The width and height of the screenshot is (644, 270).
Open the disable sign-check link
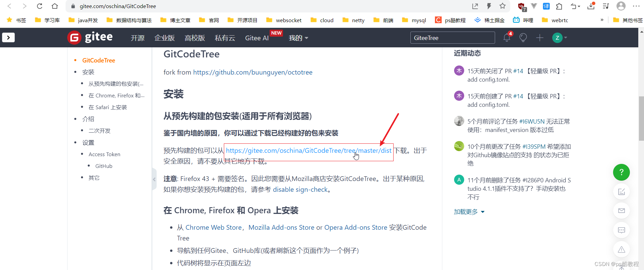[x=300, y=189]
